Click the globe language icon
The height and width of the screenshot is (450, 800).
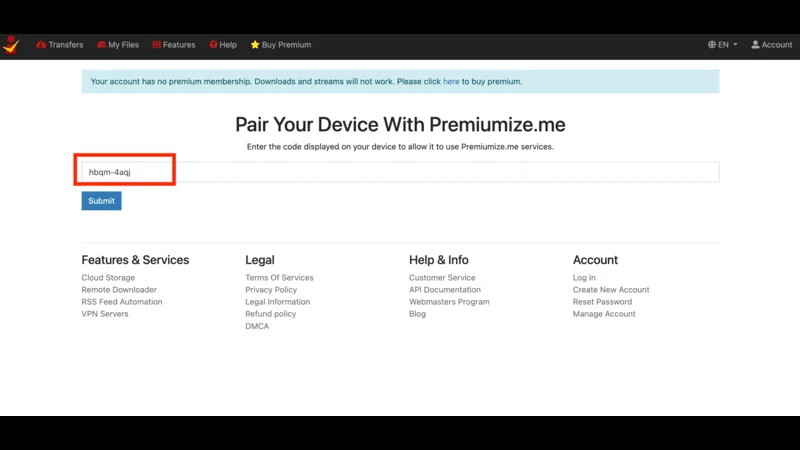pos(712,45)
